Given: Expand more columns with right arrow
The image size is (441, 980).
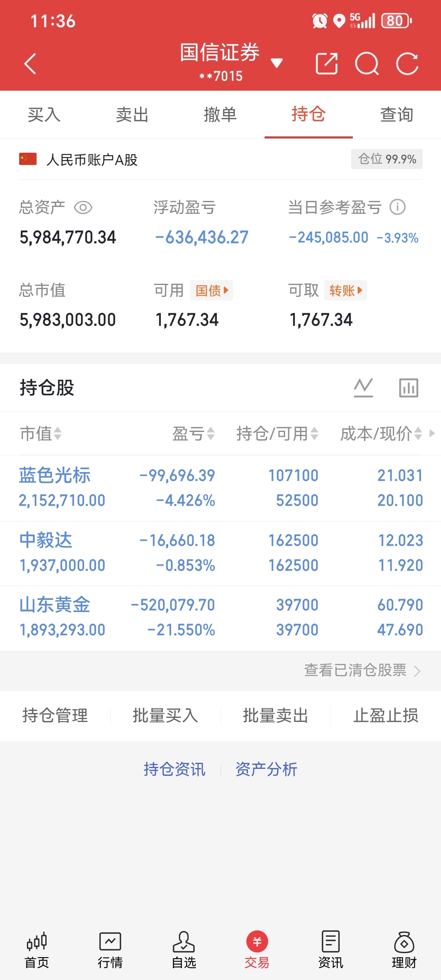Looking at the screenshot, I should (432, 433).
